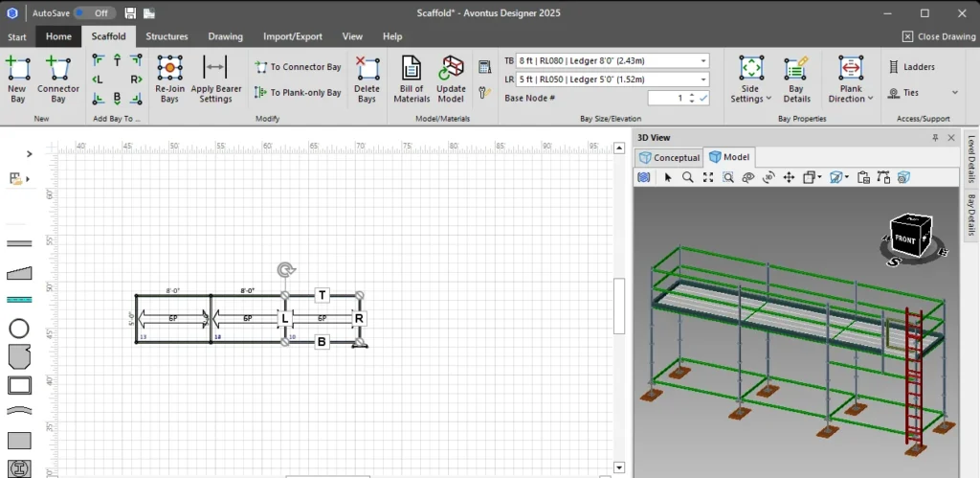Toggle the AutoSave switch
980x478 pixels.
tap(95, 13)
